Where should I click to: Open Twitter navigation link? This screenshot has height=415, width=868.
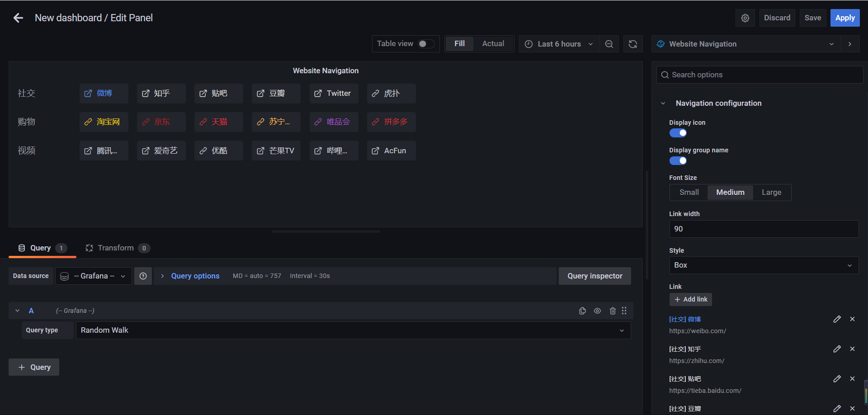tap(334, 94)
